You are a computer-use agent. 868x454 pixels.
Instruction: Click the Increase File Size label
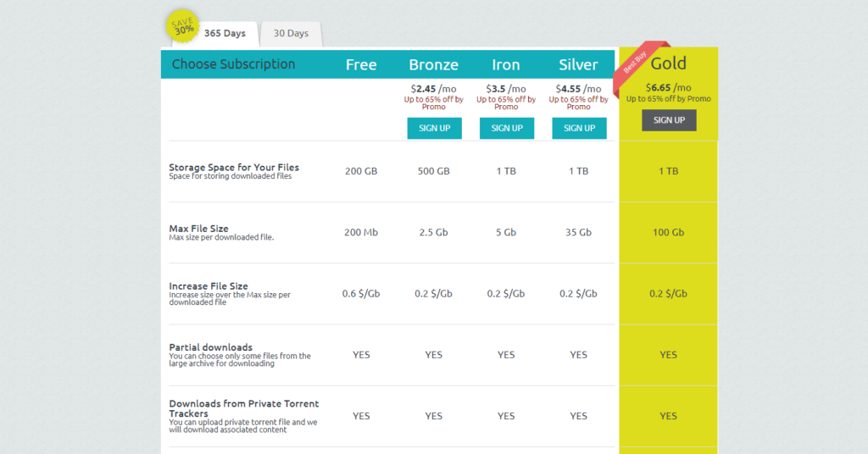209,286
